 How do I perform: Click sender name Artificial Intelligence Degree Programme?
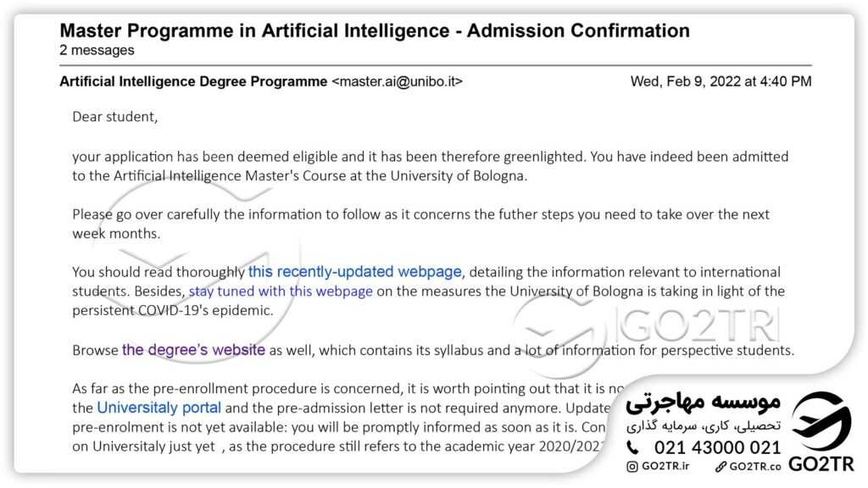click(192, 82)
